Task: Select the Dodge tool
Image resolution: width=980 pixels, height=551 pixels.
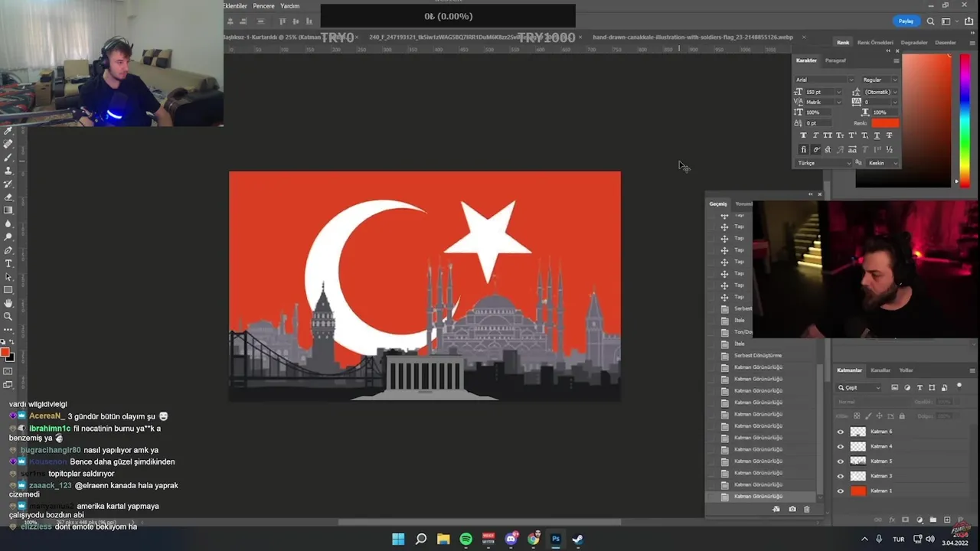Action: click(8, 236)
